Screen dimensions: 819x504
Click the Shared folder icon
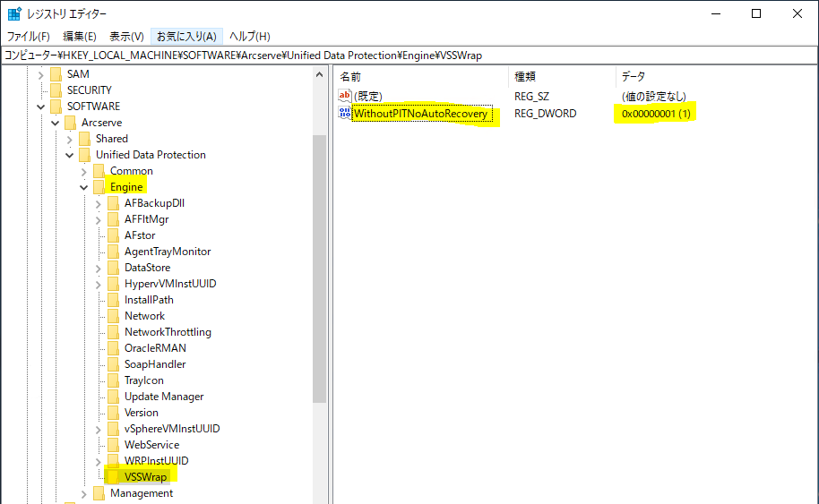coord(84,139)
